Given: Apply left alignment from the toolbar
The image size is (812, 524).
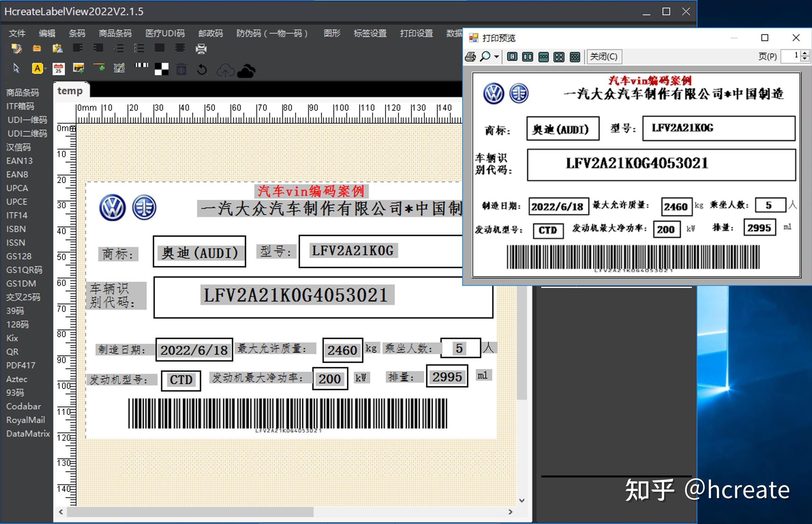Looking at the screenshot, I should pos(78,48).
